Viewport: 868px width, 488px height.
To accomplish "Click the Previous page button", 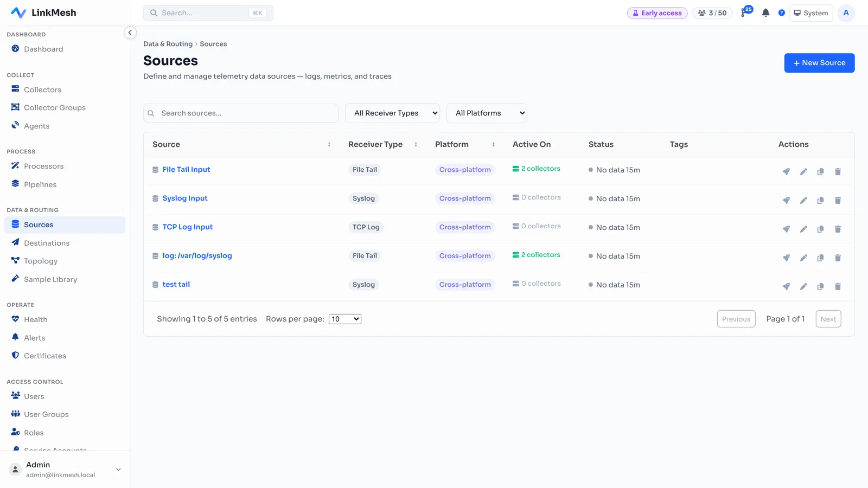I will [736, 319].
